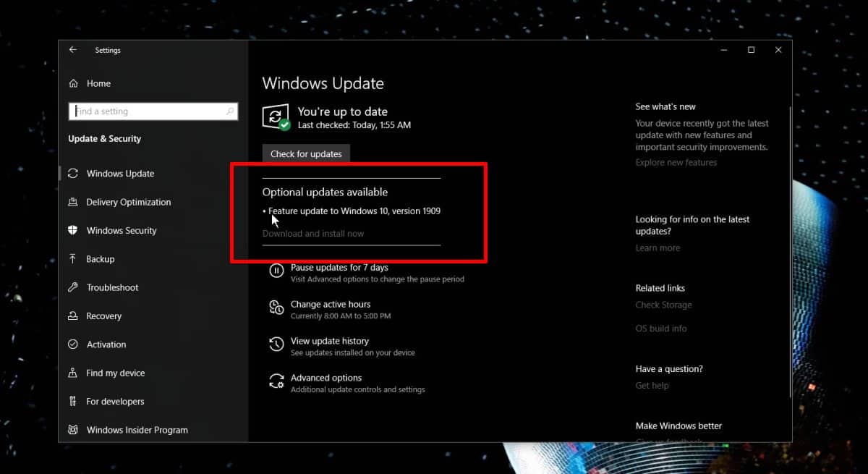868x474 pixels.
Task: Select Pause updates for 7 days
Action: [x=339, y=268]
